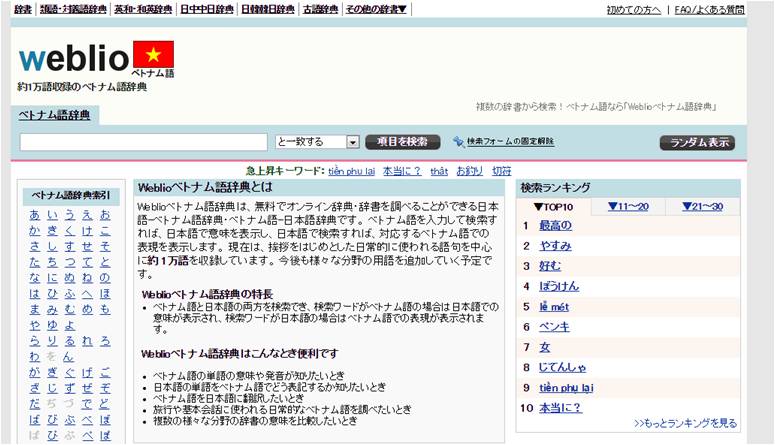Open ranking entry lễ mét

click(x=554, y=307)
